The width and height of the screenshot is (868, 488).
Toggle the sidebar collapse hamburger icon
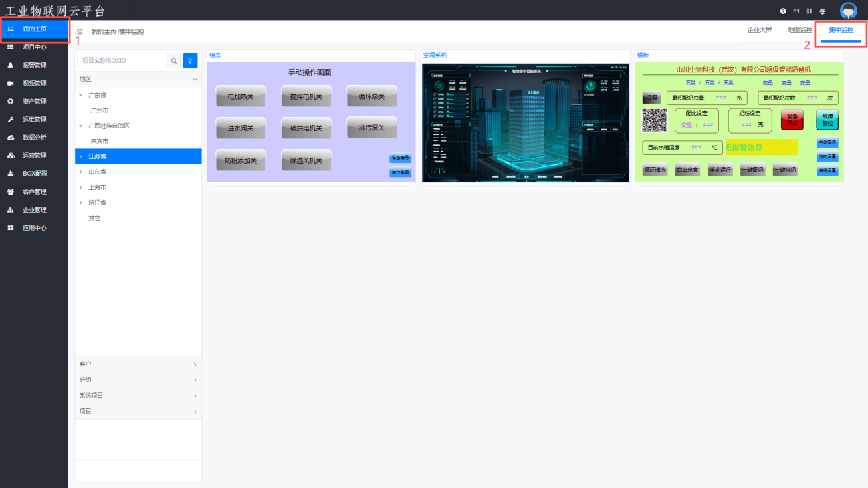pos(80,31)
